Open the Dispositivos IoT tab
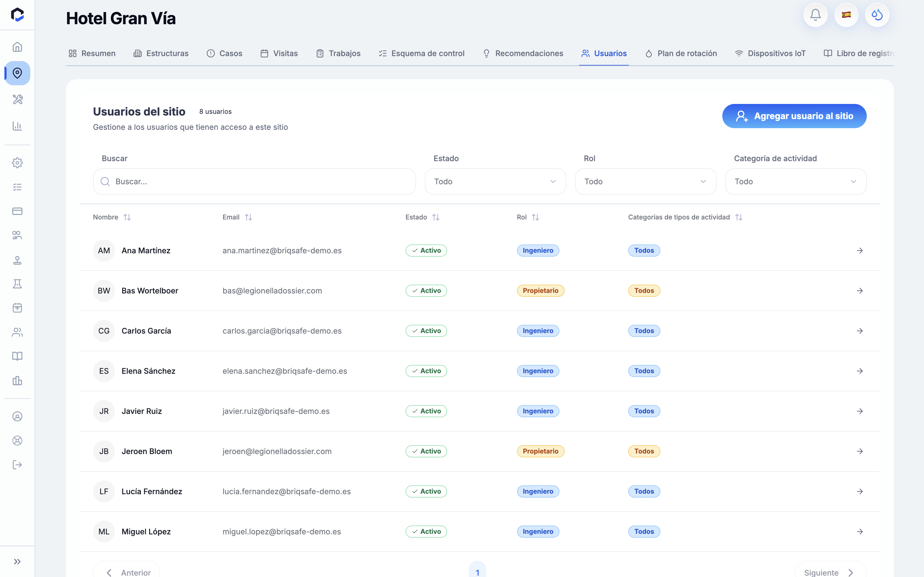The width and height of the screenshot is (924, 577). point(770,53)
